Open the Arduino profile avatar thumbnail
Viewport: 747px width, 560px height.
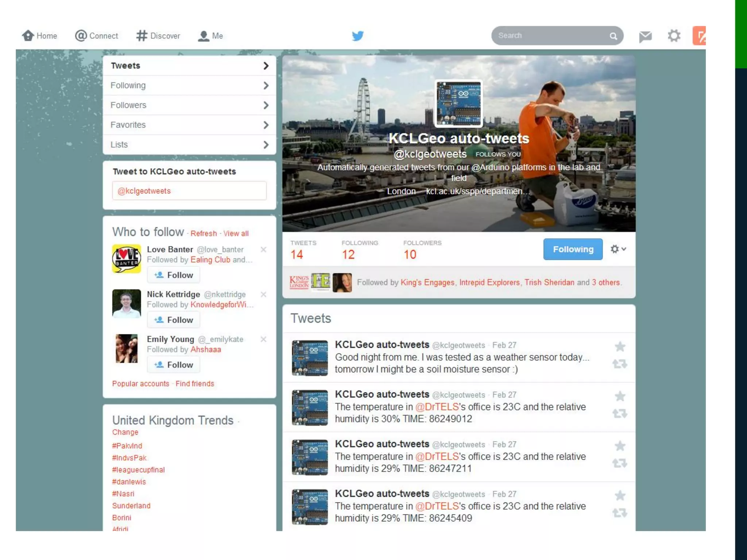[458, 104]
